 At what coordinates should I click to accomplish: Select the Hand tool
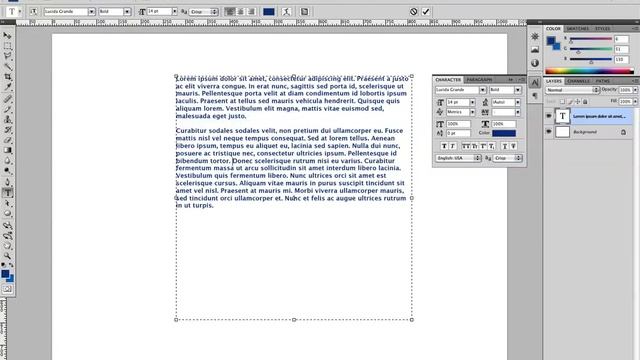point(7,246)
